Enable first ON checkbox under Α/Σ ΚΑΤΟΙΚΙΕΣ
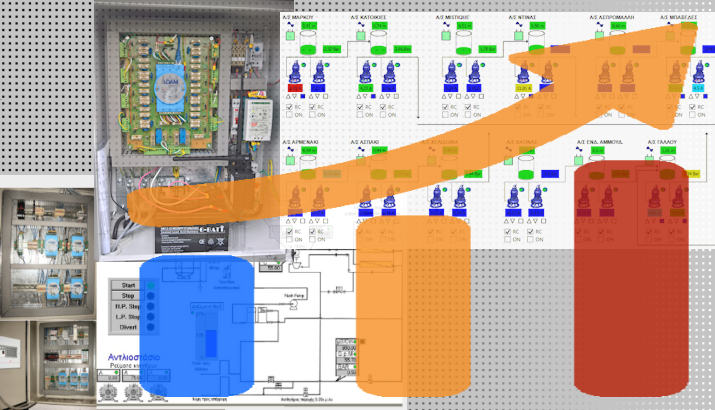The width and height of the screenshot is (715, 410). (x=362, y=116)
